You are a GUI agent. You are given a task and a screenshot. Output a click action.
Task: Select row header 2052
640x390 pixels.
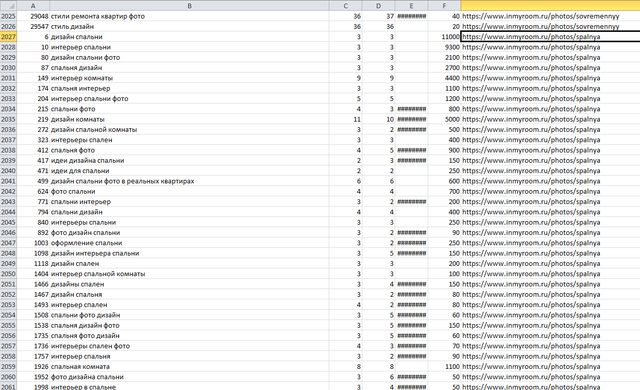click(x=8, y=295)
